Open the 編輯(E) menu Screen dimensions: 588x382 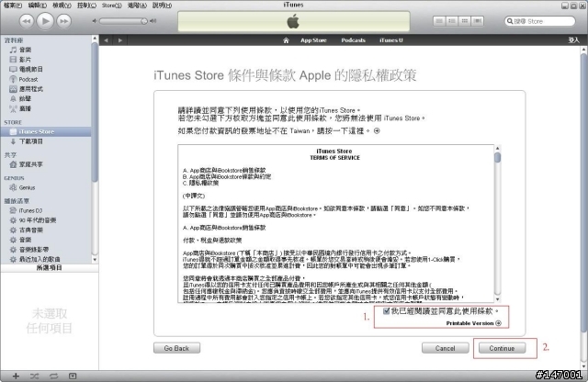(38, 6)
